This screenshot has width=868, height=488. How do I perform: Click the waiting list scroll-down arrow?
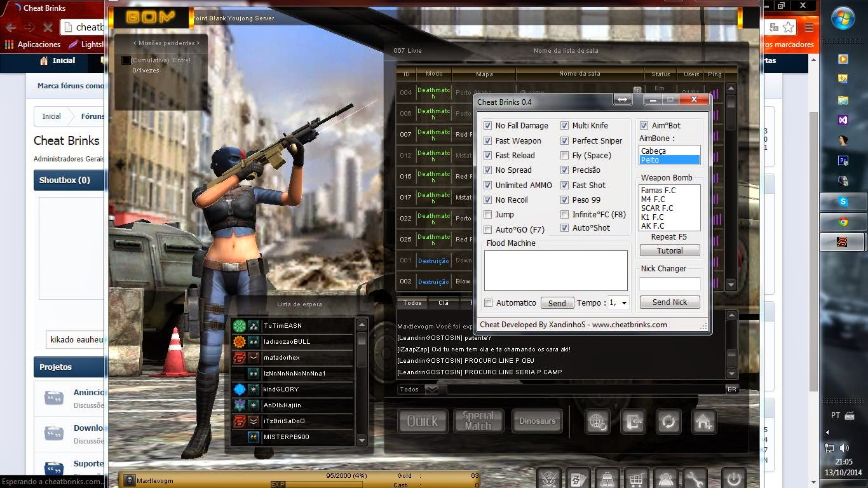(x=362, y=440)
